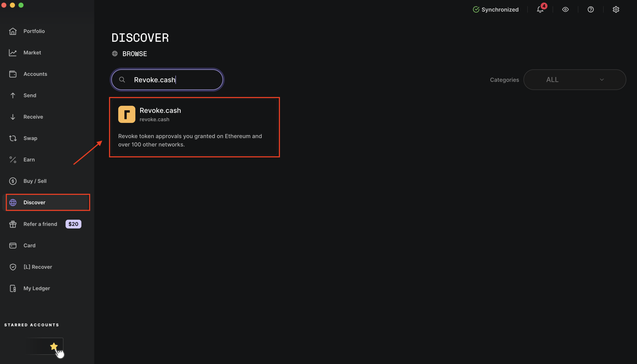
Task: Toggle discreet mode eye icon
Action: pyautogui.click(x=565, y=9)
